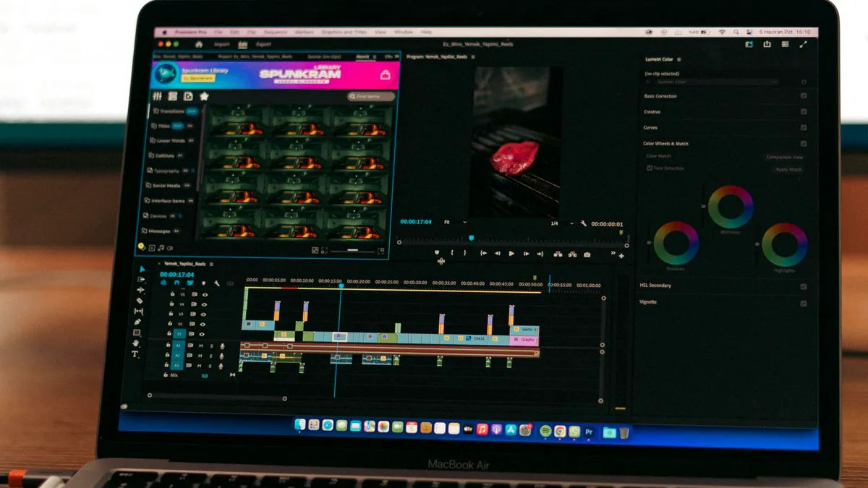Open Program monitor wrench settings
Viewport: 868px width, 488px height.
click(x=582, y=223)
